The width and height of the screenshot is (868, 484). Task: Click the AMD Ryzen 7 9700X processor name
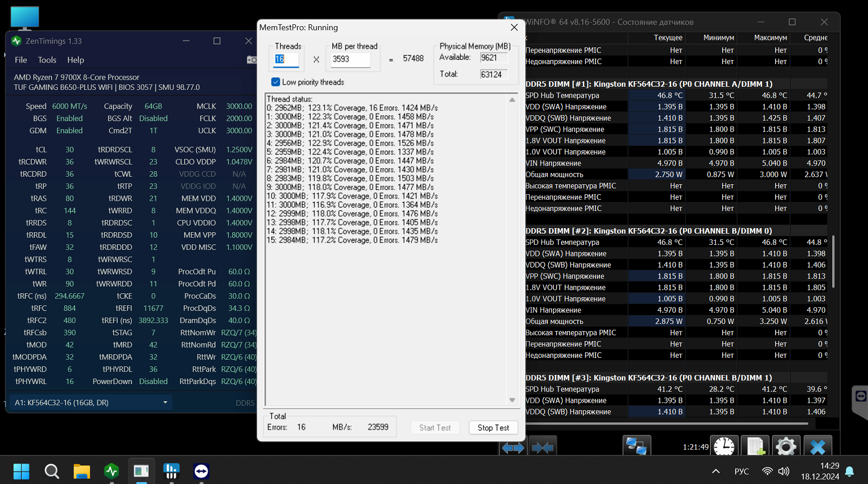coord(77,77)
